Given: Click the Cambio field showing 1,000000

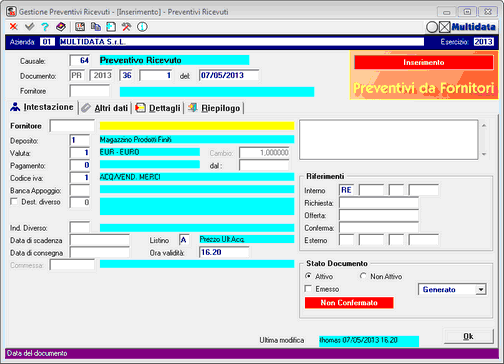Looking at the screenshot, I should (264, 152).
